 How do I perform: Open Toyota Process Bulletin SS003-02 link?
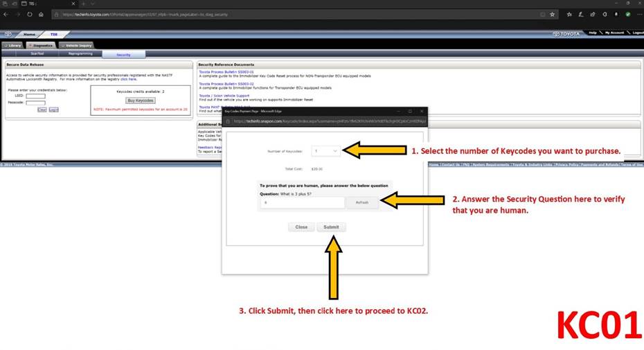click(226, 84)
